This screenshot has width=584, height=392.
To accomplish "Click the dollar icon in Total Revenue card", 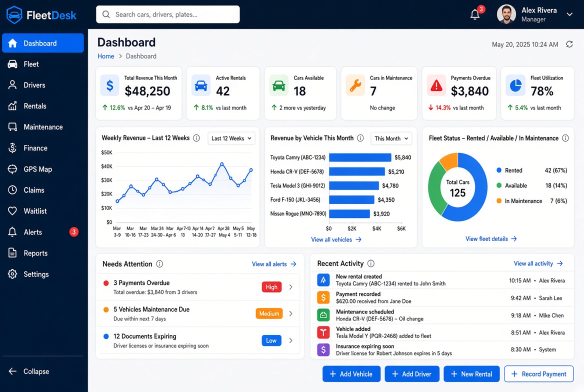I will (x=110, y=85).
